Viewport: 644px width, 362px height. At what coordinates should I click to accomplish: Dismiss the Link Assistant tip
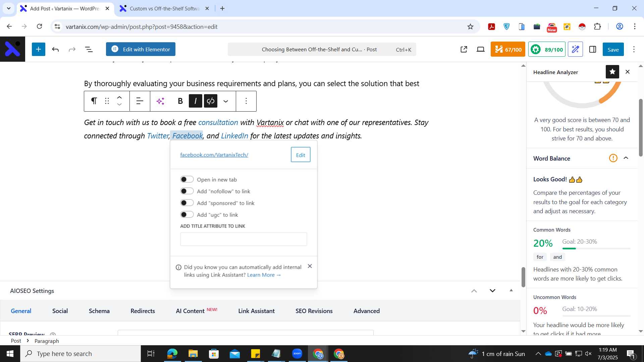coord(310,266)
